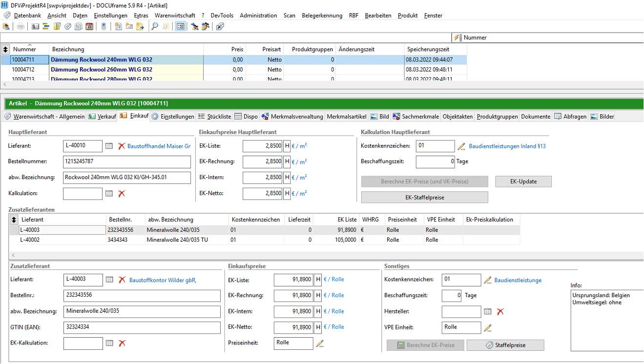Image resolution: width=644 pixels, height=364 pixels.
Task: Toggle the form view toolbar button
Action: pyautogui.click(x=180, y=26)
